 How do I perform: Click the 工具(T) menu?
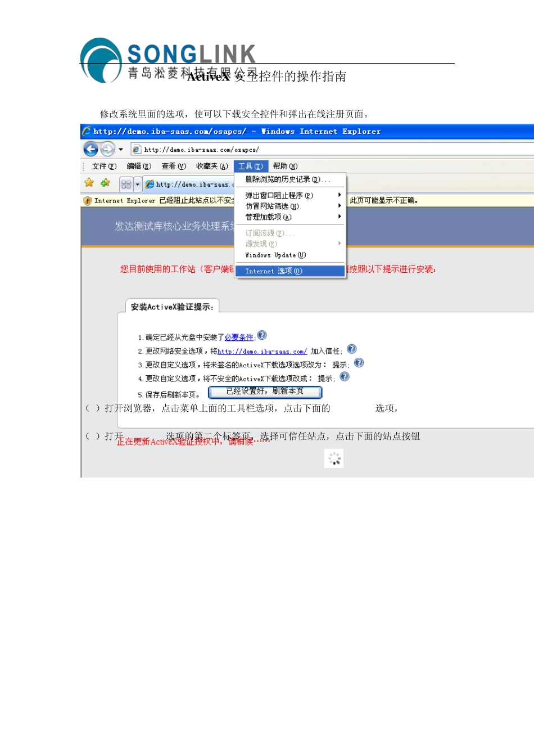coord(251,166)
